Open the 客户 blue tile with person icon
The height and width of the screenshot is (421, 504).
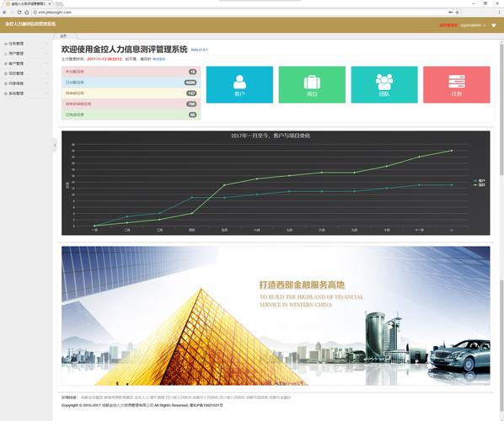pyautogui.click(x=239, y=85)
